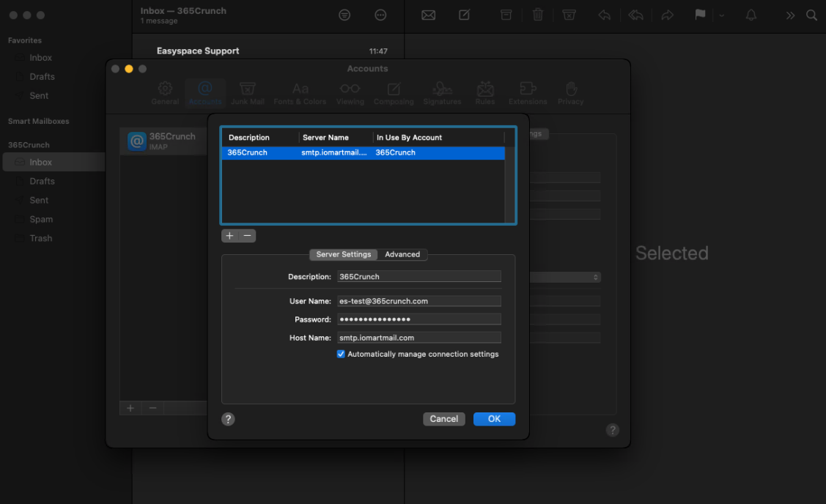Click the 365Crunch section header in the sidebar
The width and height of the screenshot is (826, 504).
click(29, 145)
